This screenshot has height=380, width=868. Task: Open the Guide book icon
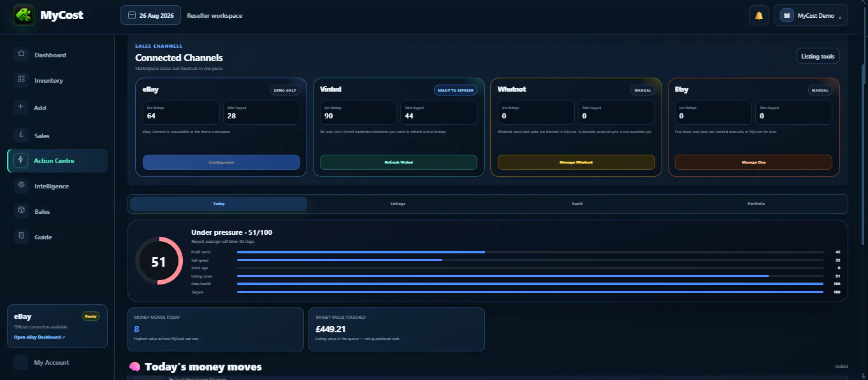[x=21, y=237]
